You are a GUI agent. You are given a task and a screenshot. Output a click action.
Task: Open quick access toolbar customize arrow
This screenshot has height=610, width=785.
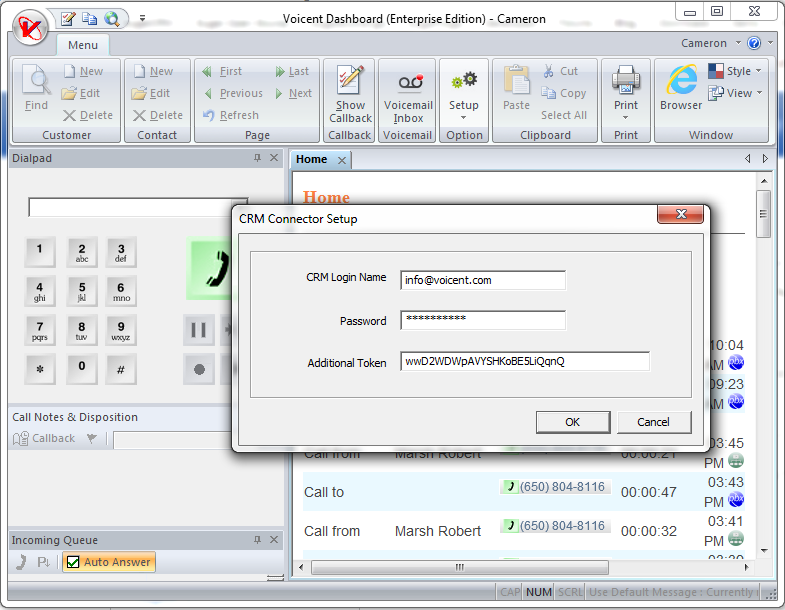tap(142, 19)
